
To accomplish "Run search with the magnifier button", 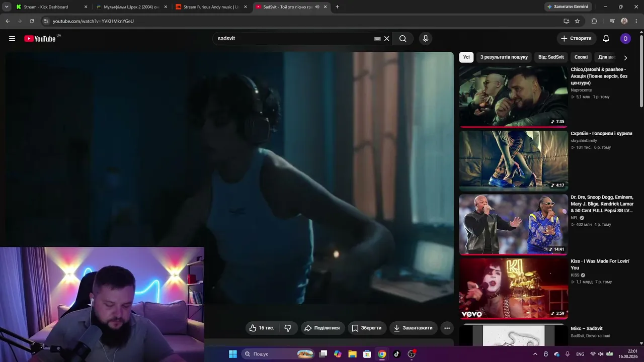I will [x=403, y=39].
